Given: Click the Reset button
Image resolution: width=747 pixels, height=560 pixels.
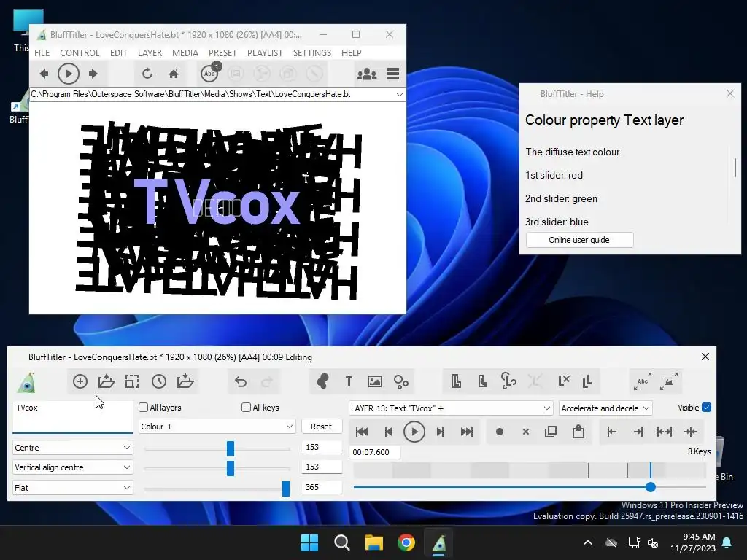Looking at the screenshot, I should coord(322,426).
